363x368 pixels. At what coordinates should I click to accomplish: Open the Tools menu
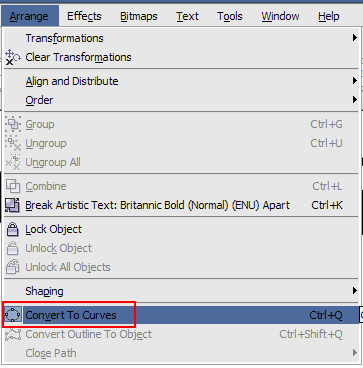(x=230, y=16)
